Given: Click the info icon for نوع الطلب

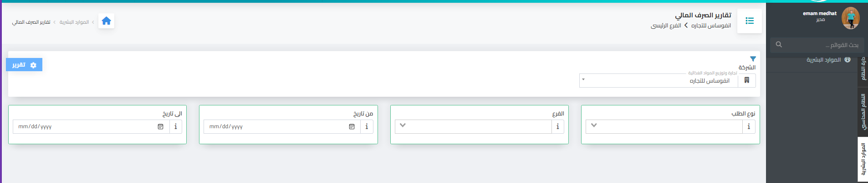Looking at the screenshot, I should (749, 126).
